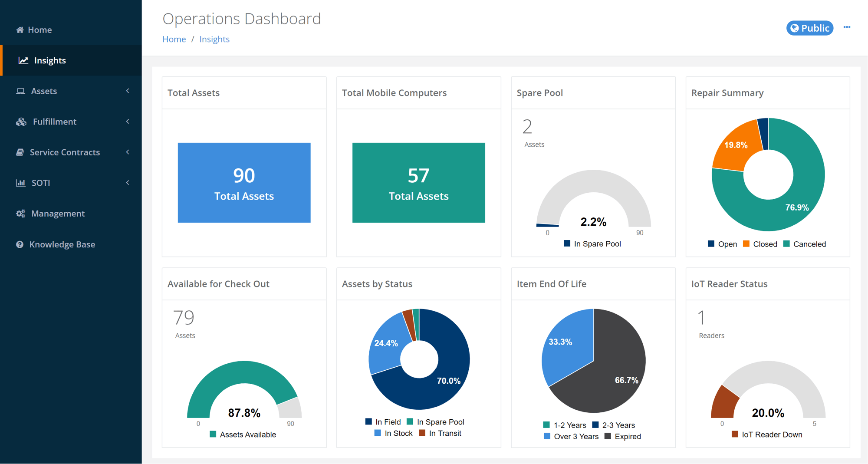Viewport: 868px width, 464px height.
Task: Click the Fulfillment icon in sidebar
Action: coord(20,122)
